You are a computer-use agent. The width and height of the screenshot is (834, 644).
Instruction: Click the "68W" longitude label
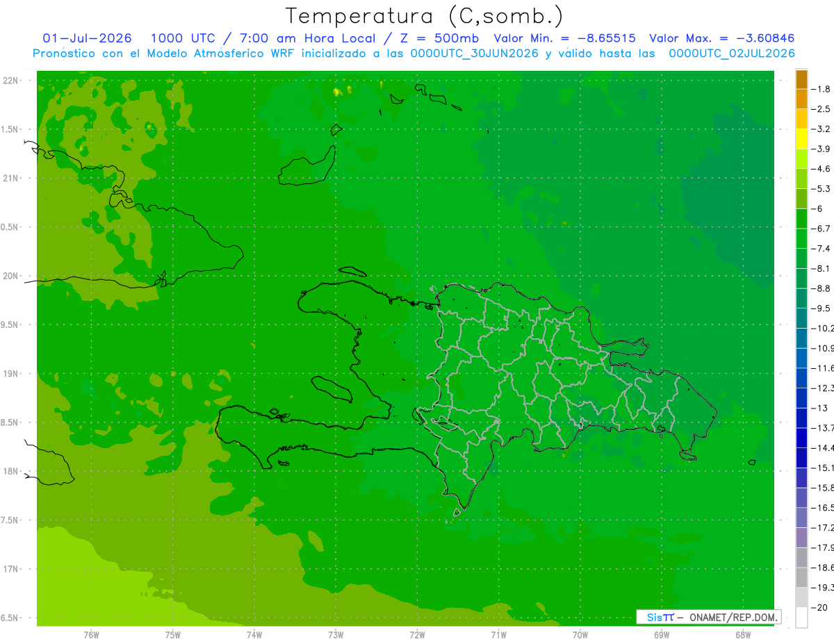[743, 635]
